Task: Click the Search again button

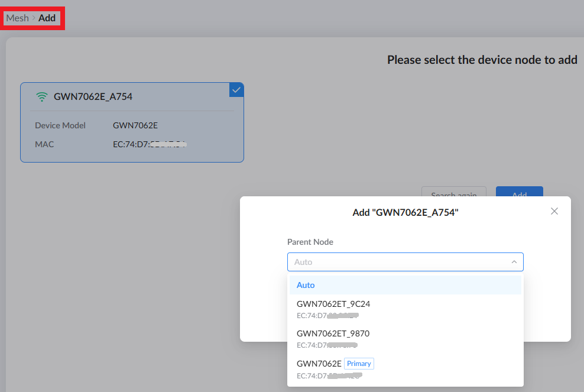Action: [x=453, y=192]
